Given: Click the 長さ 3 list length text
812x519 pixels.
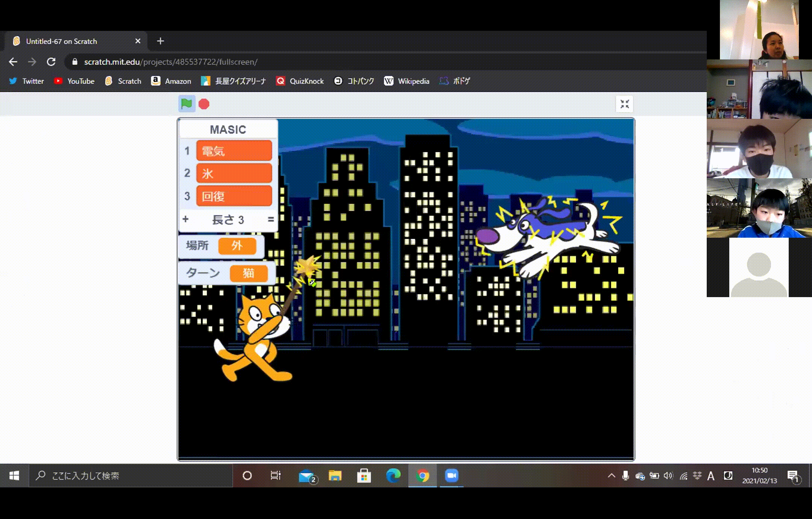Looking at the screenshot, I should pos(228,220).
